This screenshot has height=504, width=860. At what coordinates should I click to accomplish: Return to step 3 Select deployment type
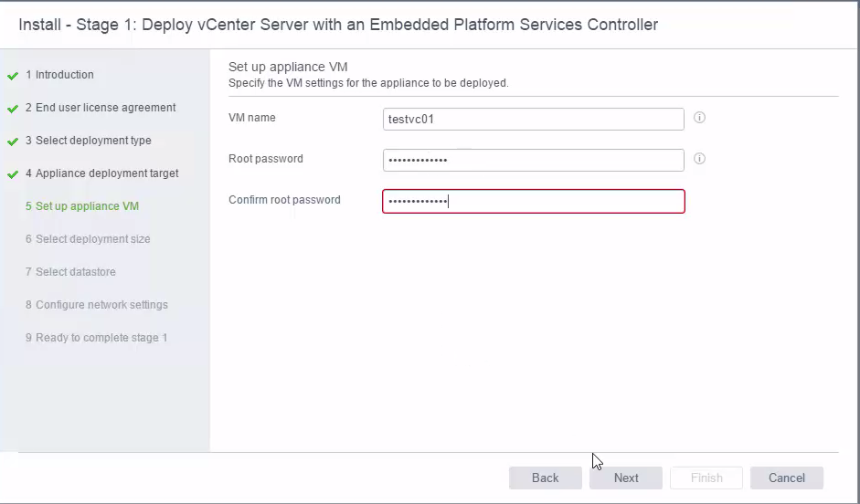pos(89,141)
